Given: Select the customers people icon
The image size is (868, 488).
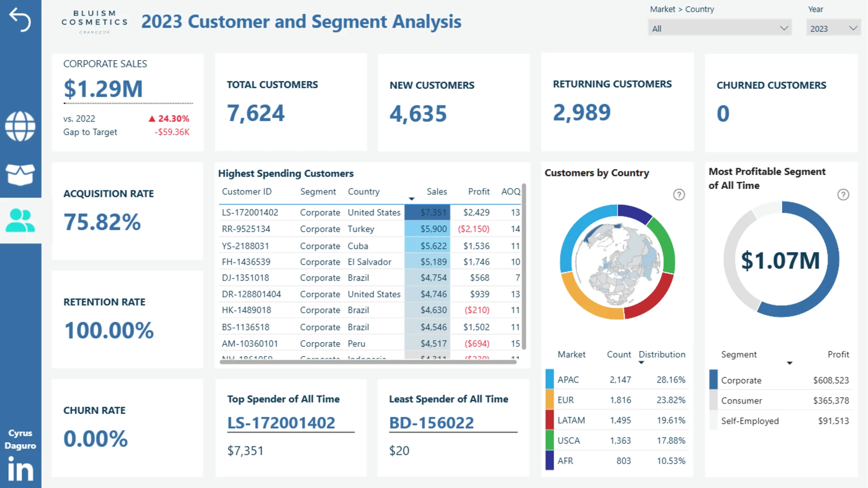Looking at the screenshot, I should pyautogui.click(x=20, y=221).
